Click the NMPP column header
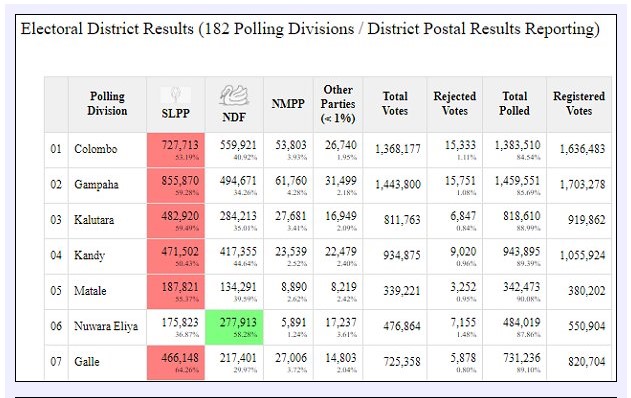This screenshot has height=398, width=631. 288,104
